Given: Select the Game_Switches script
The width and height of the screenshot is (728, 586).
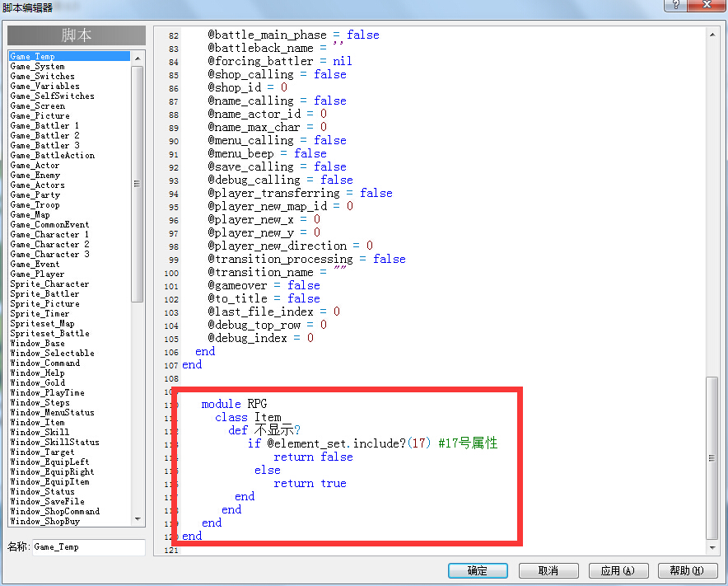Looking at the screenshot, I should (42, 76).
